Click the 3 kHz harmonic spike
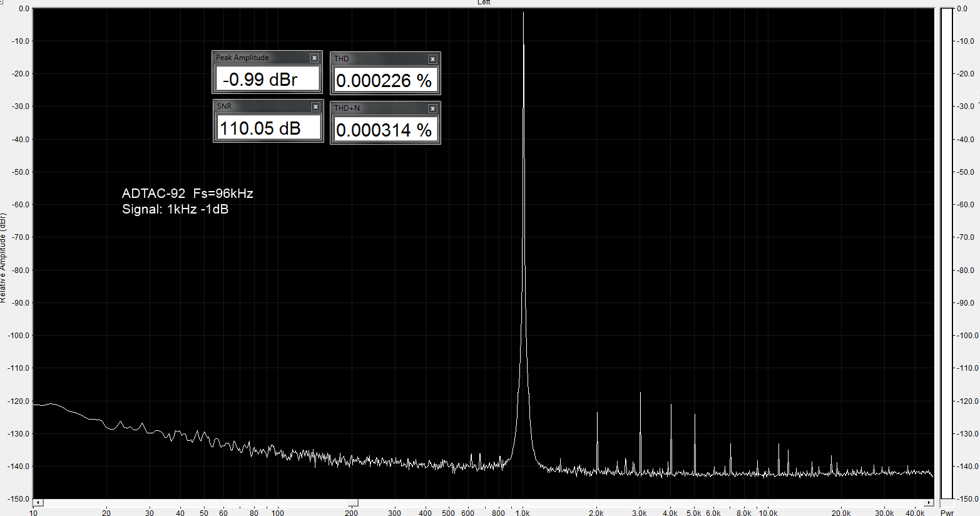The width and height of the screenshot is (980, 516). (x=640, y=395)
